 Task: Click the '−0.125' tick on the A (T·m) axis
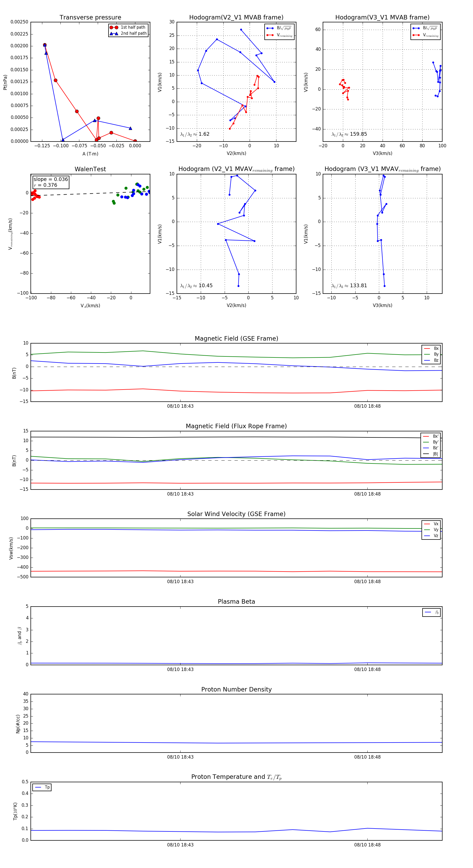pos(42,146)
